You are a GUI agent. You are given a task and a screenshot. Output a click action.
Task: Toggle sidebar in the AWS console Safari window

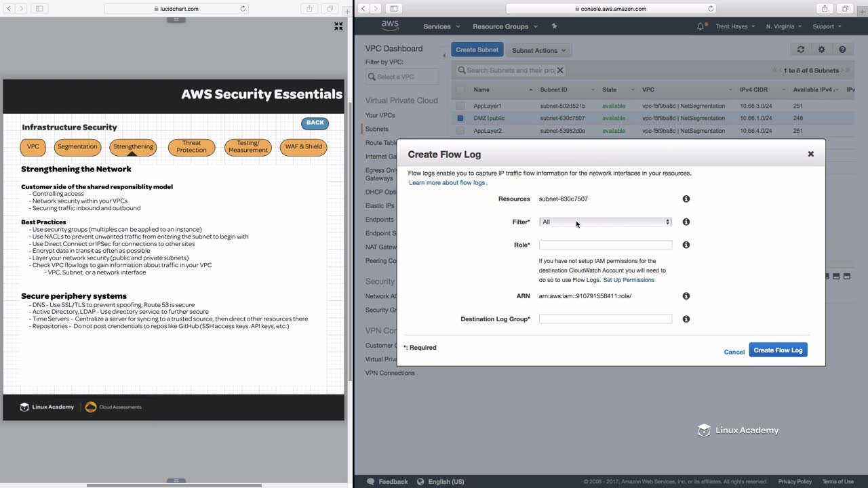click(x=394, y=9)
